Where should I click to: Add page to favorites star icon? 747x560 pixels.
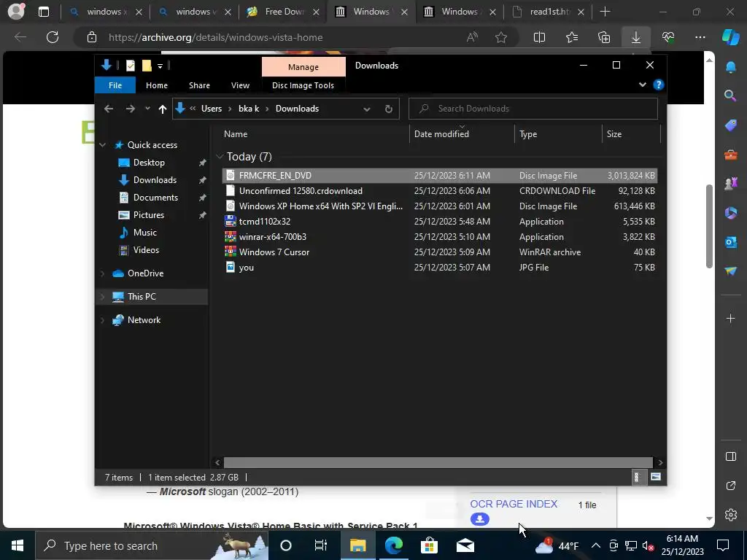(500, 37)
